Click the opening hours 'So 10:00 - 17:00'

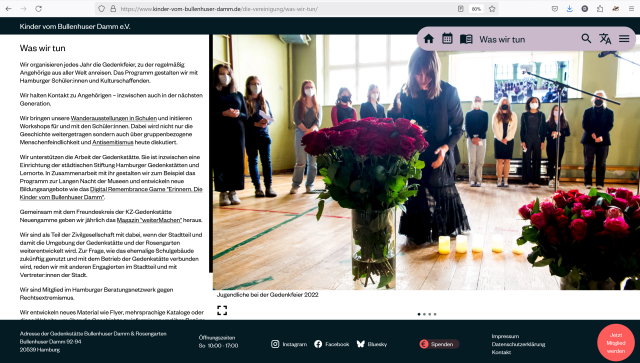point(218,346)
